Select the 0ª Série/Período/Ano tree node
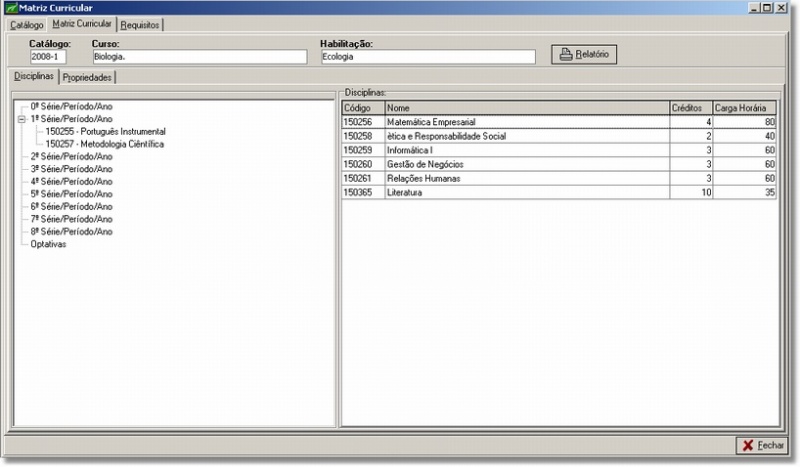Screen dimensions: 800x467 click(x=71, y=105)
